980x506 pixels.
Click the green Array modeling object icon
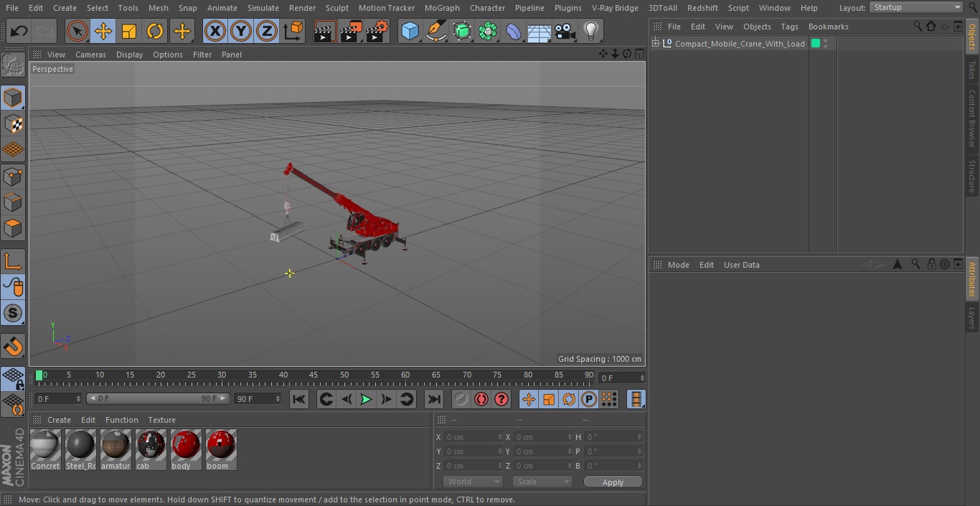tap(488, 31)
